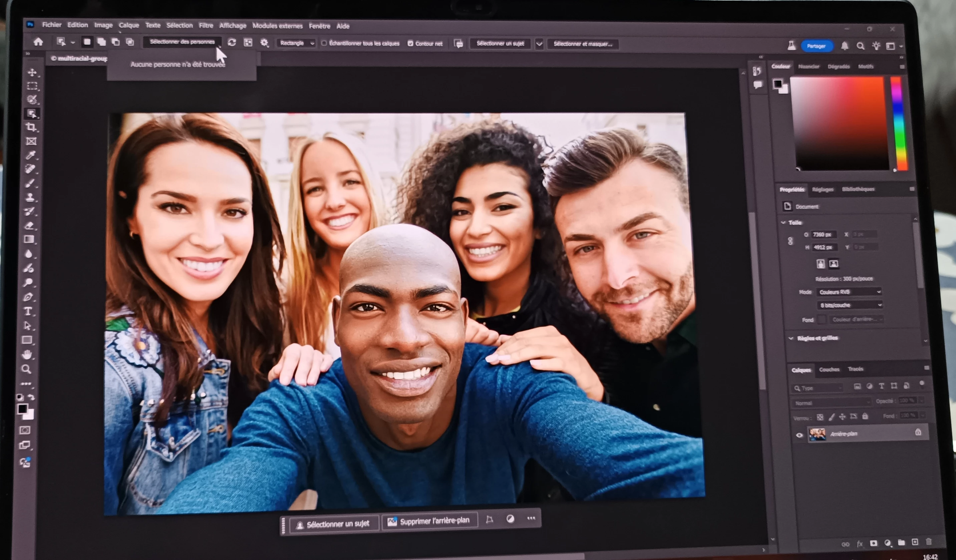Open the Filtre menu
Image resolution: width=956 pixels, height=560 pixels.
[x=206, y=25]
